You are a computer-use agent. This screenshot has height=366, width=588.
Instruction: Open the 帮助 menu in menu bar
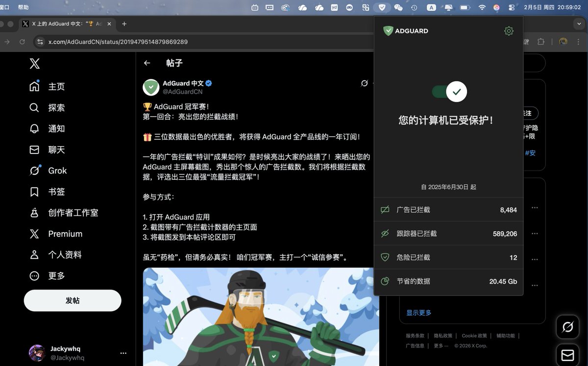pyautogui.click(x=23, y=7)
